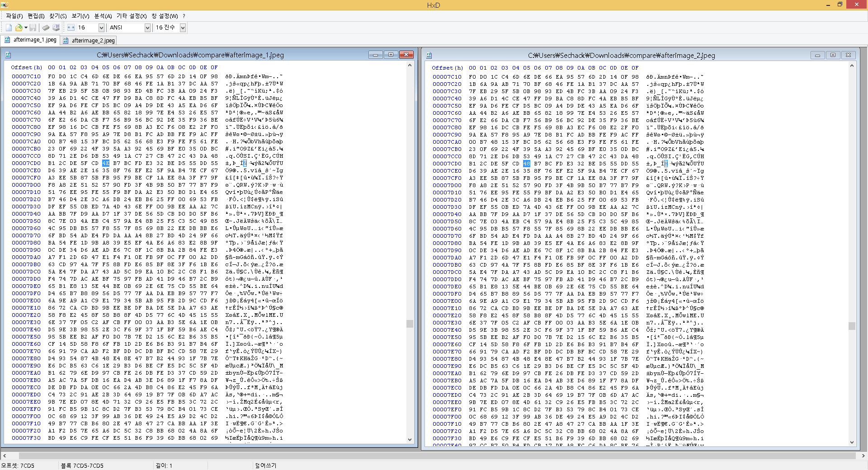
Task: Click the left arrow of the horizontal scrollbar
Action: click(x=4, y=456)
